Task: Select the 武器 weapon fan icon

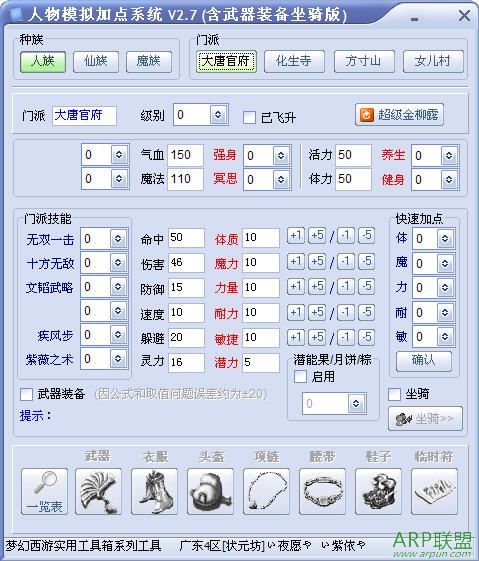Action: pyautogui.click(x=98, y=491)
